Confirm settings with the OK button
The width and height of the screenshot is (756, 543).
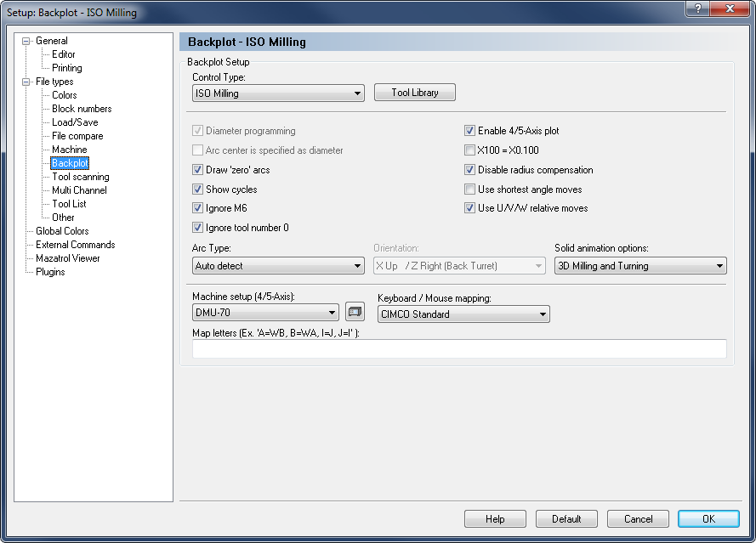[708, 519]
